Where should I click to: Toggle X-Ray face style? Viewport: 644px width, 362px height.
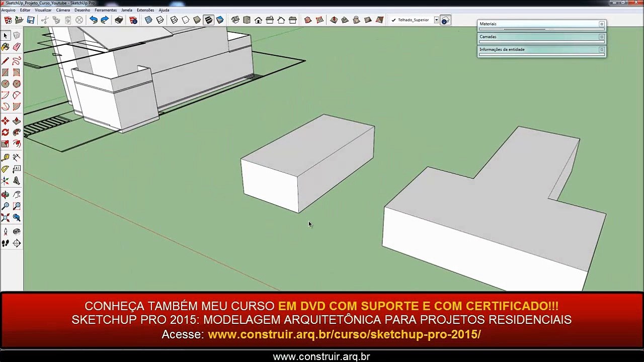(x=148, y=20)
